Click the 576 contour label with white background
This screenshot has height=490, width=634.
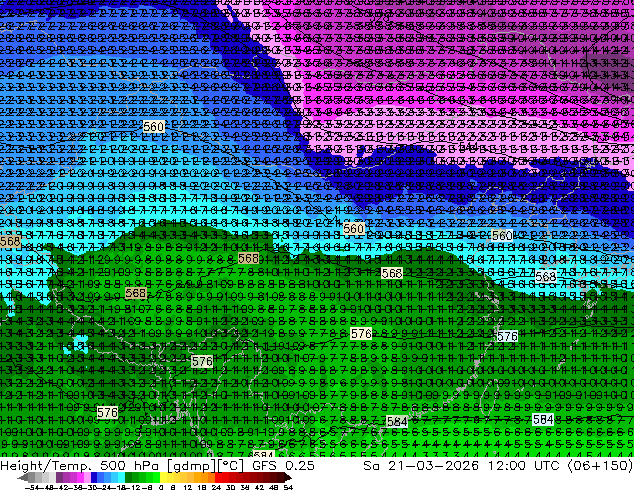[507, 336]
